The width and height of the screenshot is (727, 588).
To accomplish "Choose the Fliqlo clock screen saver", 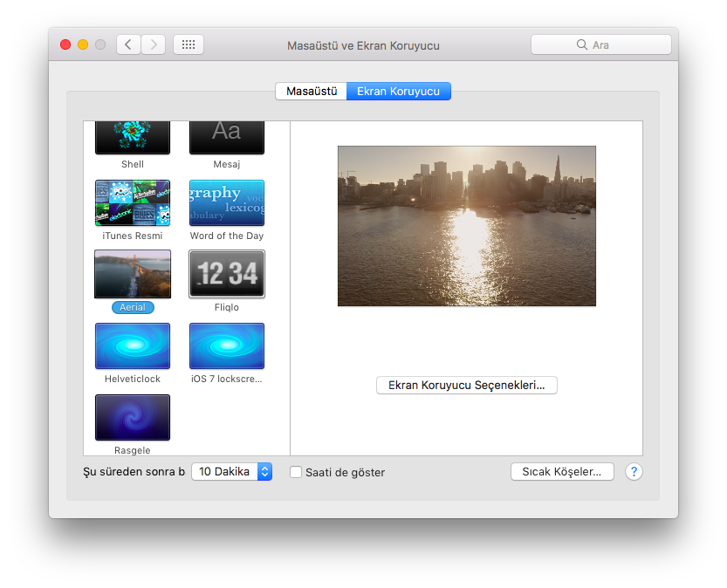I will [x=227, y=274].
